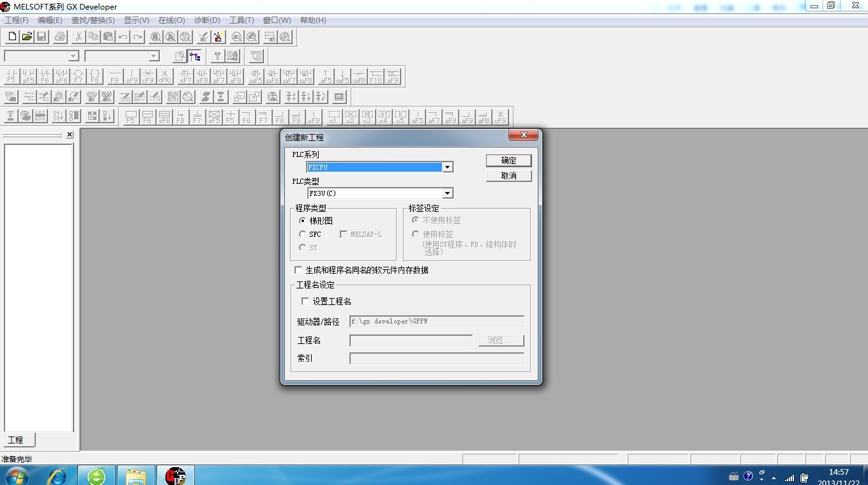Image resolution: width=868 pixels, height=485 pixels.
Task: Expand the PLC系列 dropdown list
Action: [x=447, y=167]
